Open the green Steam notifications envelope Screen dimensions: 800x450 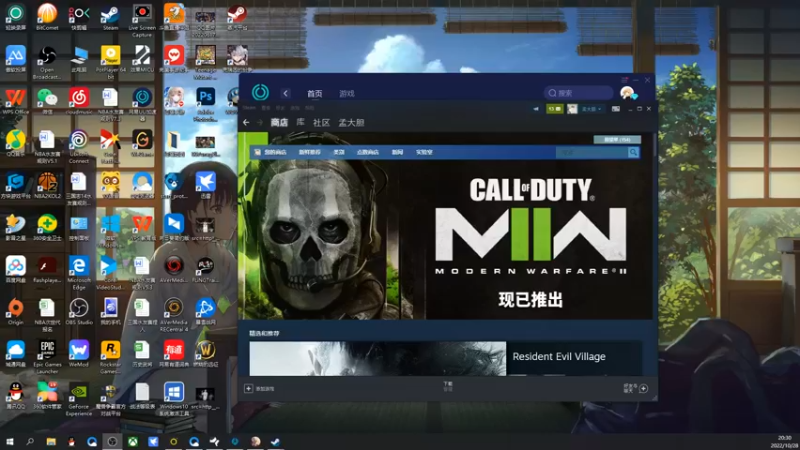click(x=555, y=109)
